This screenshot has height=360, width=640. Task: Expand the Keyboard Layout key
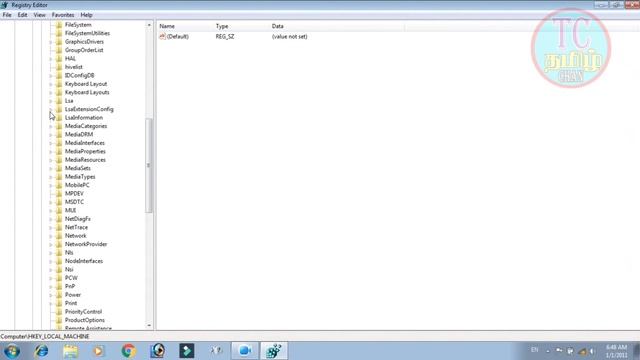[x=51, y=84]
